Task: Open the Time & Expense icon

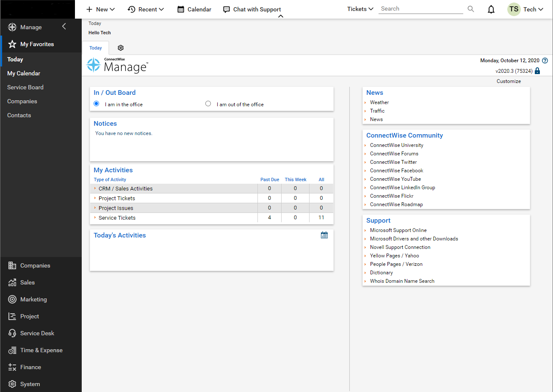Action: [x=12, y=350]
